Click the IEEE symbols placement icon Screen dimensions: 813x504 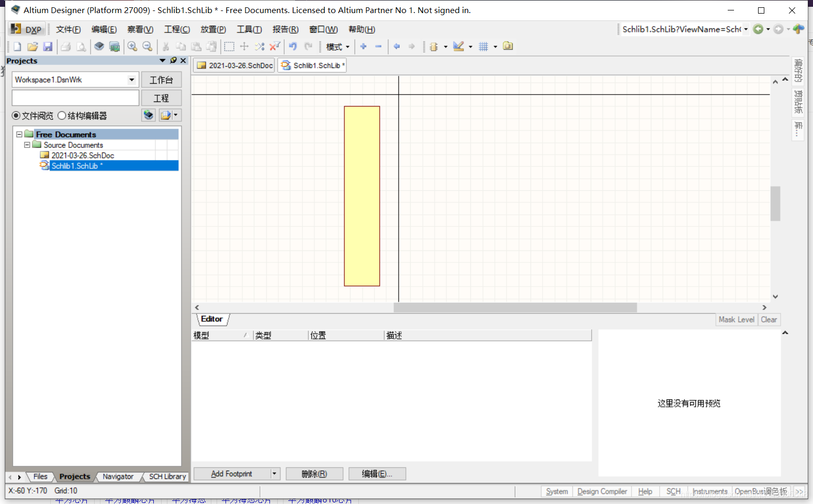pyautogui.click(x=434, y=47)
